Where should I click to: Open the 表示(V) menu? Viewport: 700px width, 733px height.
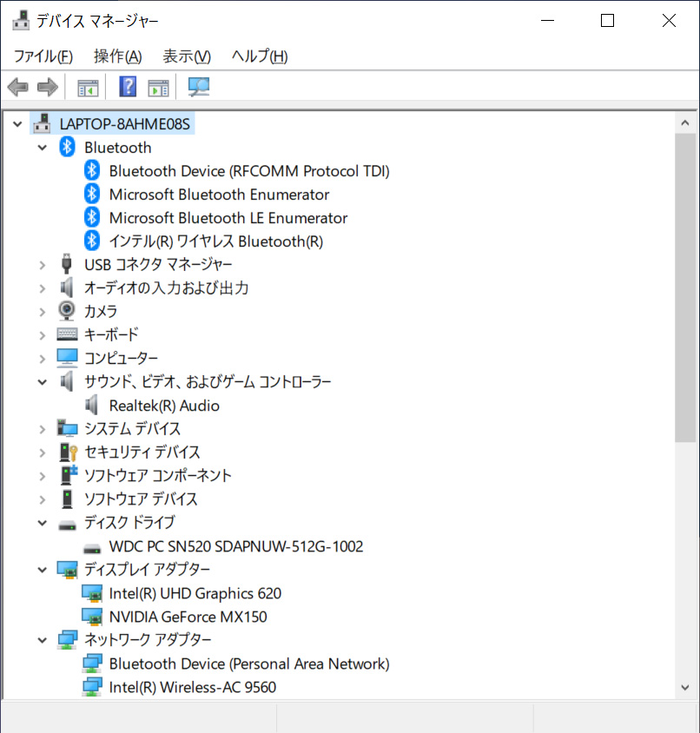186,56
